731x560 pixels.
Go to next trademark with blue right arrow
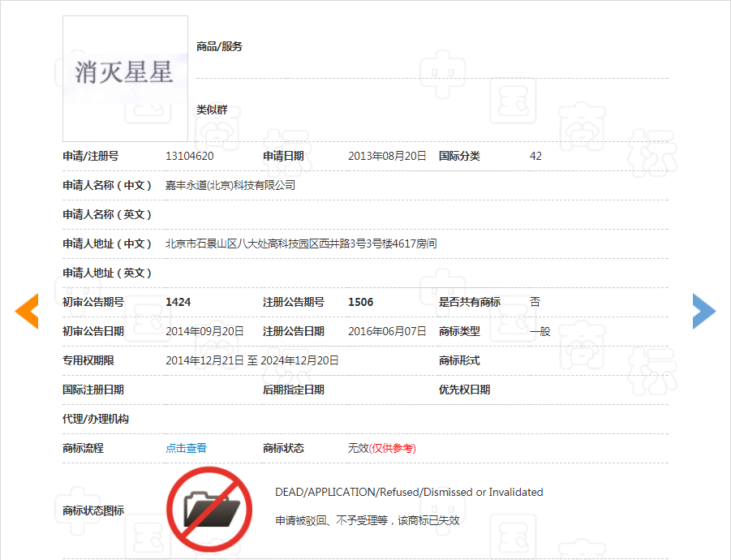(703, 311)
